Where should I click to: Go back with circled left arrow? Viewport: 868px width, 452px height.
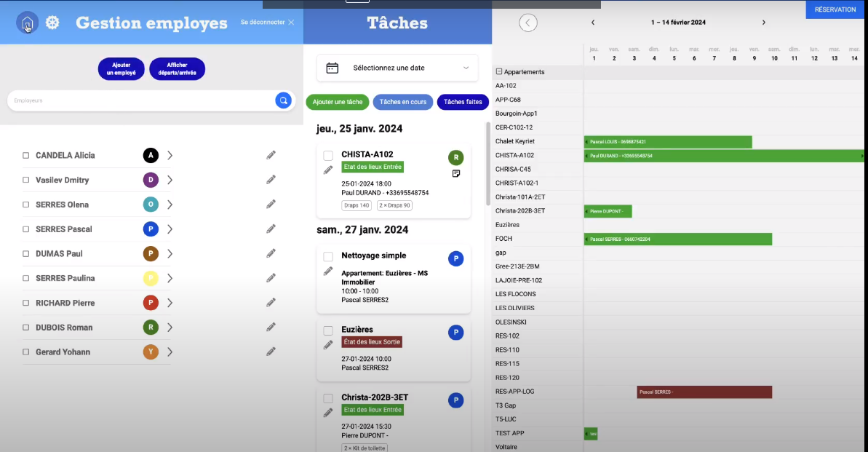(528, 23)
